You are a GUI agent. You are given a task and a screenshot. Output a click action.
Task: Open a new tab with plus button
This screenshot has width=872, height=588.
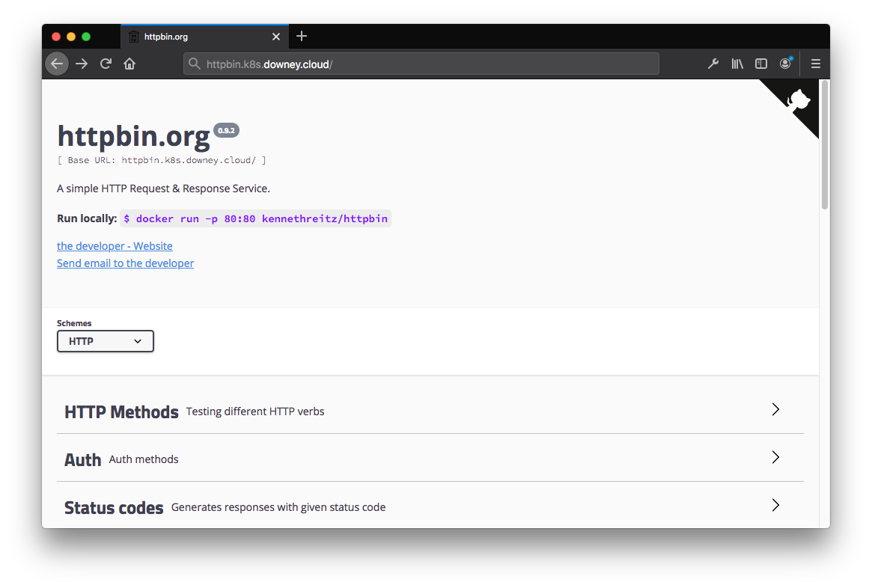(x=302, y=37)
